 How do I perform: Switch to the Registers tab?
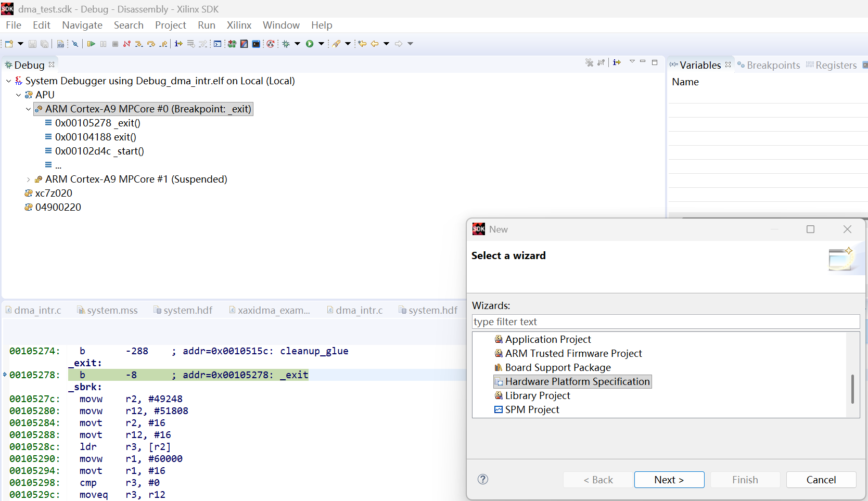point(832,65)
